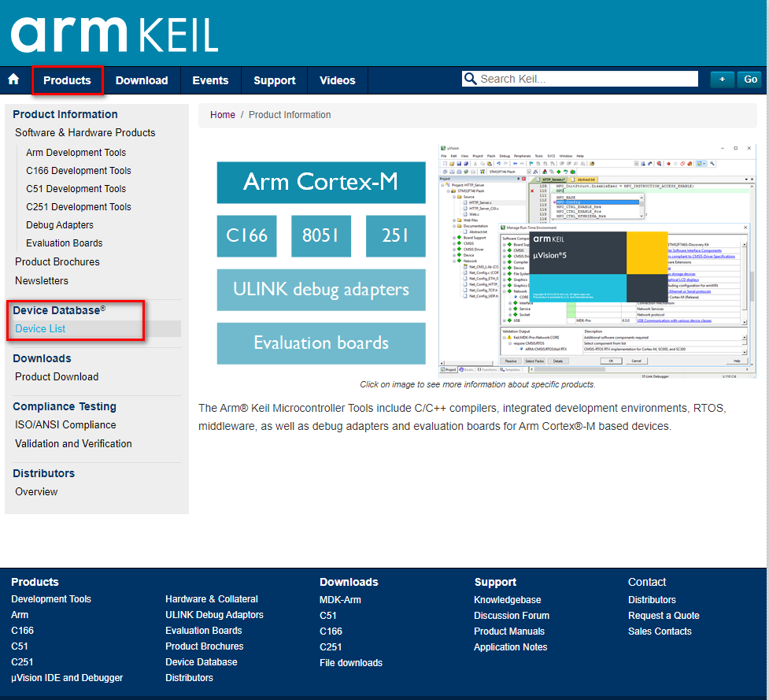Open footer C166 link under Products

click(x=23, y=631)
